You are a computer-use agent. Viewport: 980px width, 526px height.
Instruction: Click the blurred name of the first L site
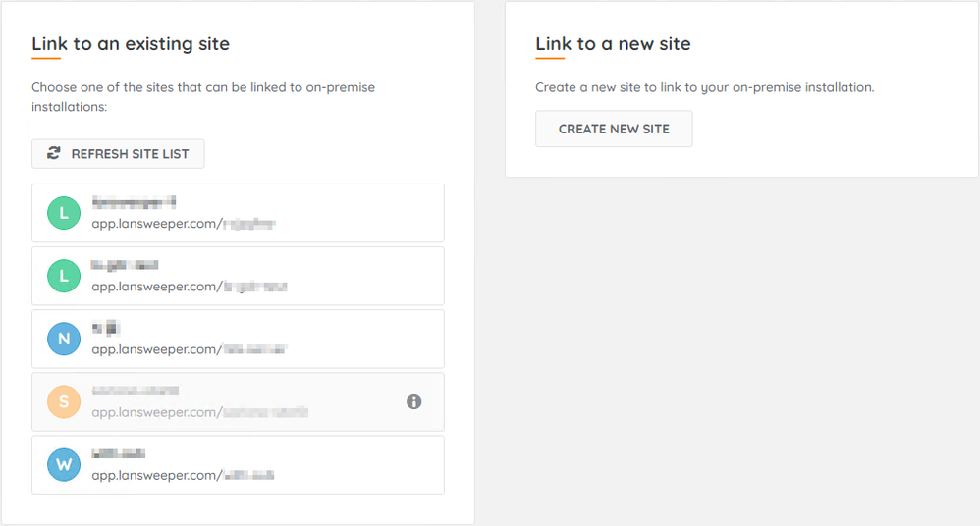click(134, 202)
